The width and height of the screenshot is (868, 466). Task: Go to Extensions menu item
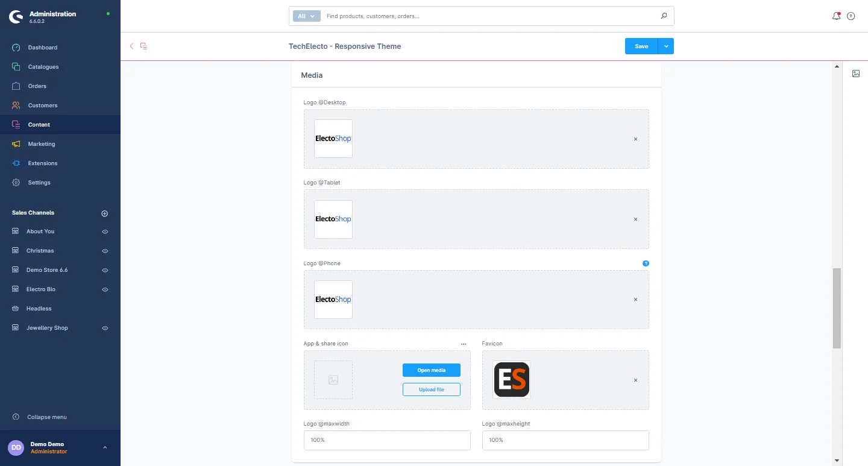pyautogui.click(x=43, y=163)
